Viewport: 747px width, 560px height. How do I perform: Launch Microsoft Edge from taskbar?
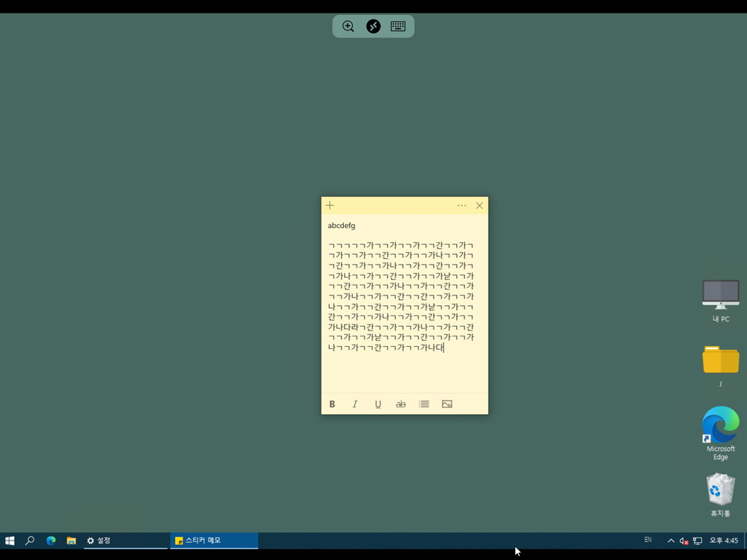pyautogui.click(x=51, y=541)
